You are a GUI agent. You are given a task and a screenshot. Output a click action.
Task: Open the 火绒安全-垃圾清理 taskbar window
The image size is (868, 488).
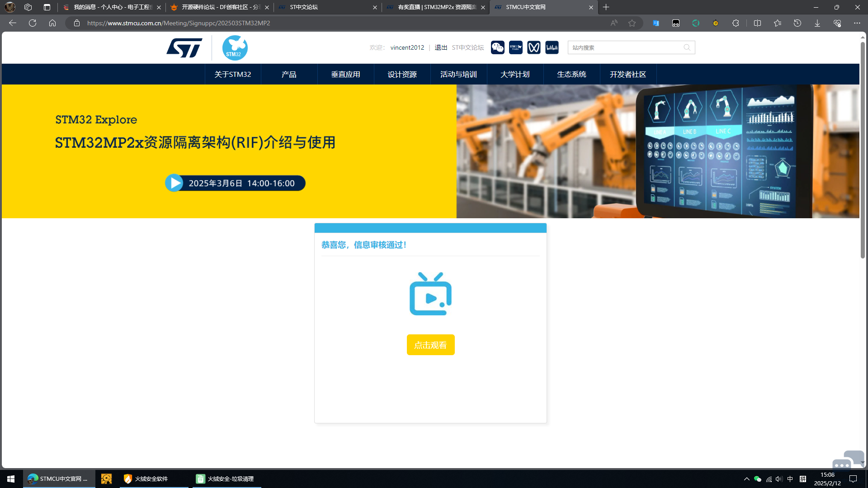[x=227, y=479]
